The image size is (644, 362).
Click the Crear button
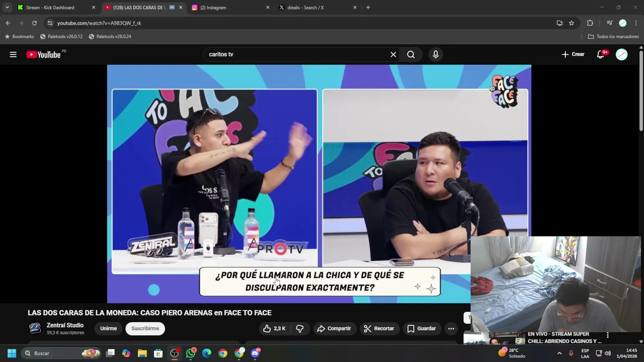point(573,54)
